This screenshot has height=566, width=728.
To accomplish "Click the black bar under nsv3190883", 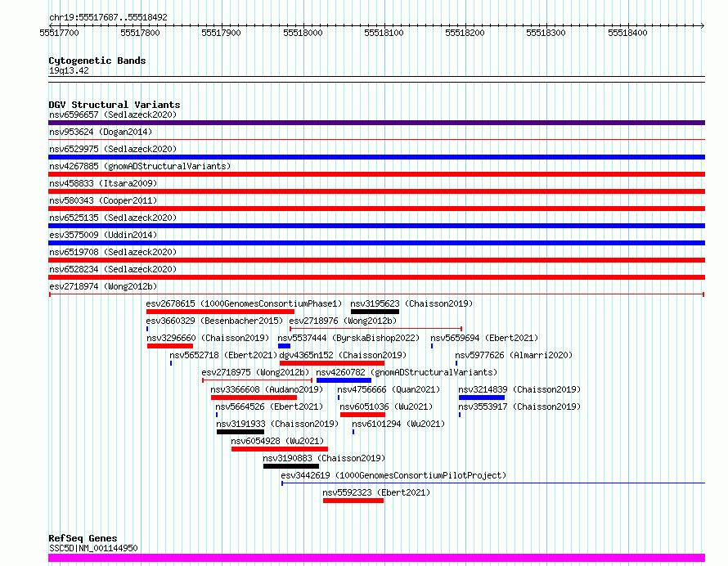I will 291,466.
